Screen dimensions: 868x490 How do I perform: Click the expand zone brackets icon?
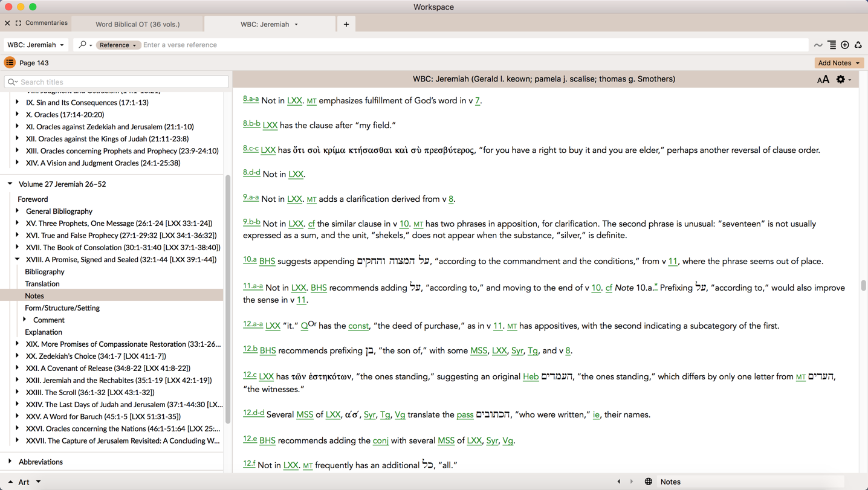pyautogui.click(x=18, y=23)
